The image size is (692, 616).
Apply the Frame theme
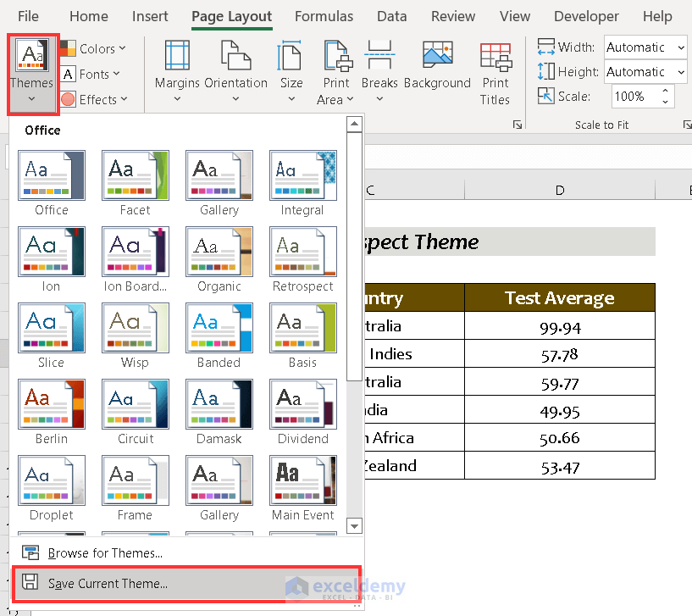point(135,488)
